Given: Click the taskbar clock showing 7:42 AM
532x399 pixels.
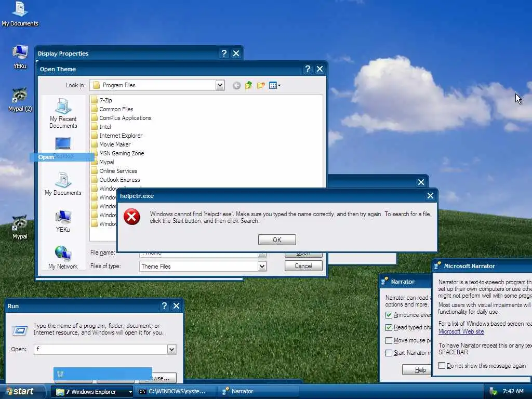Looking at the screenshot, I should click(513, 391).
